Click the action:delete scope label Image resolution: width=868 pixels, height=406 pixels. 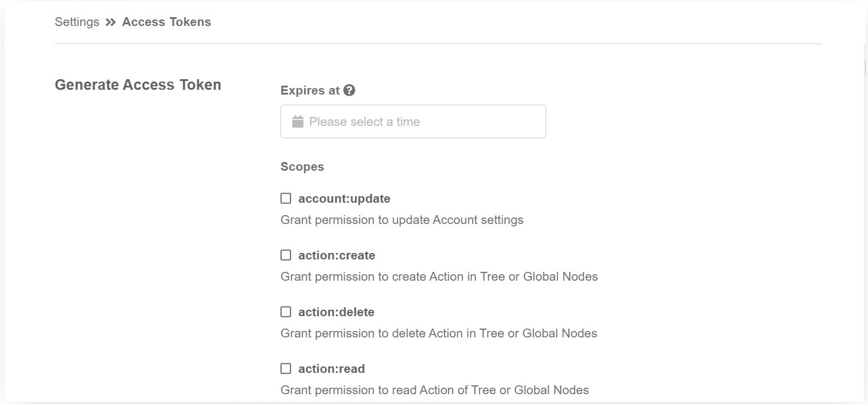336,312
